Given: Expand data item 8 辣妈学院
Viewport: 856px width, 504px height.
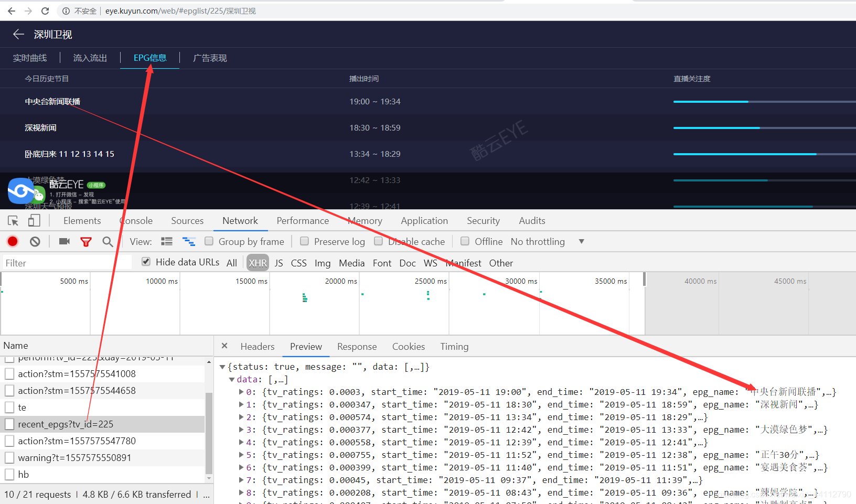Looking at the screenshot, I should (x=241, y=492).
